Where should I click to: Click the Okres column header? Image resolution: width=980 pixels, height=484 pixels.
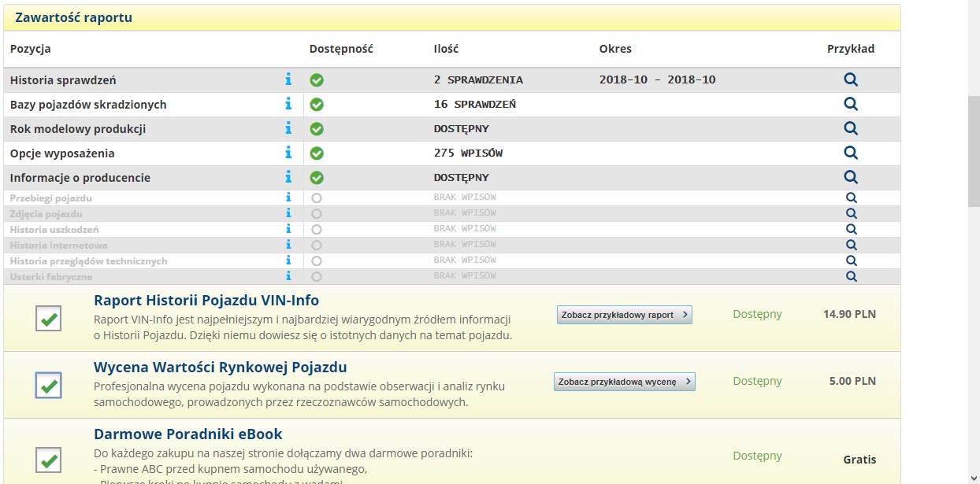pyautogui.click(x=615, y=49)
